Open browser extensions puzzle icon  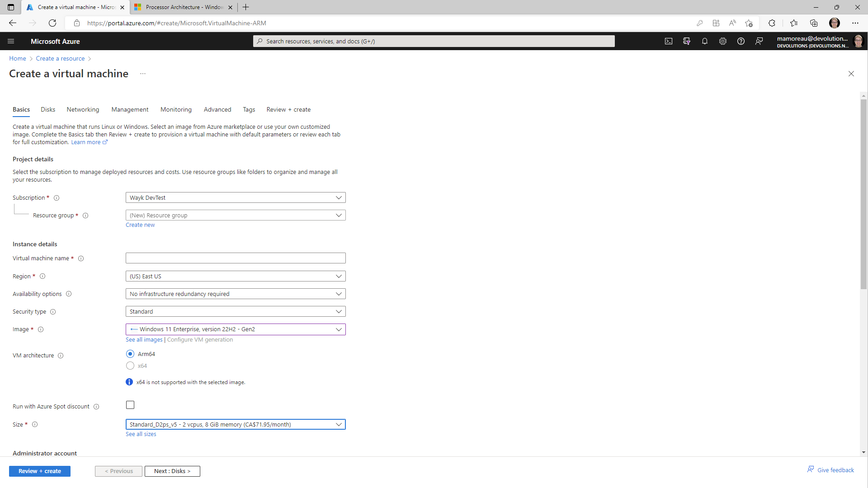[772, 23]
